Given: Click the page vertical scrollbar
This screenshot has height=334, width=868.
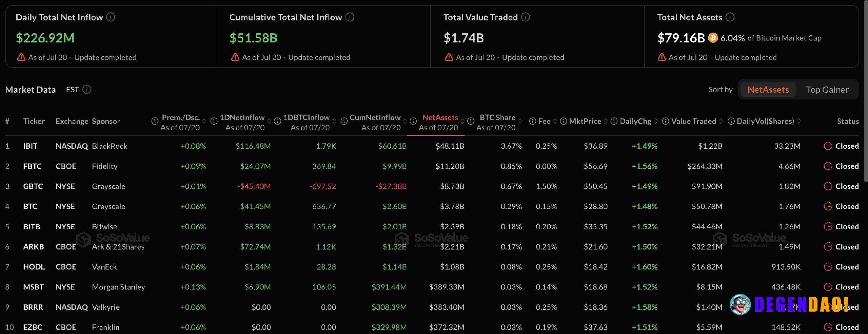Looking at the screenshot, I should [865, 92].
